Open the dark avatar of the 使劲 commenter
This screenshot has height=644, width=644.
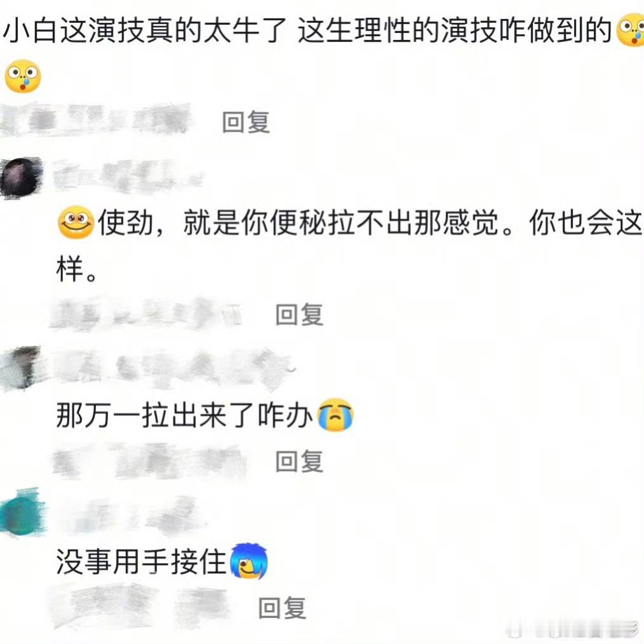point(22,178)
